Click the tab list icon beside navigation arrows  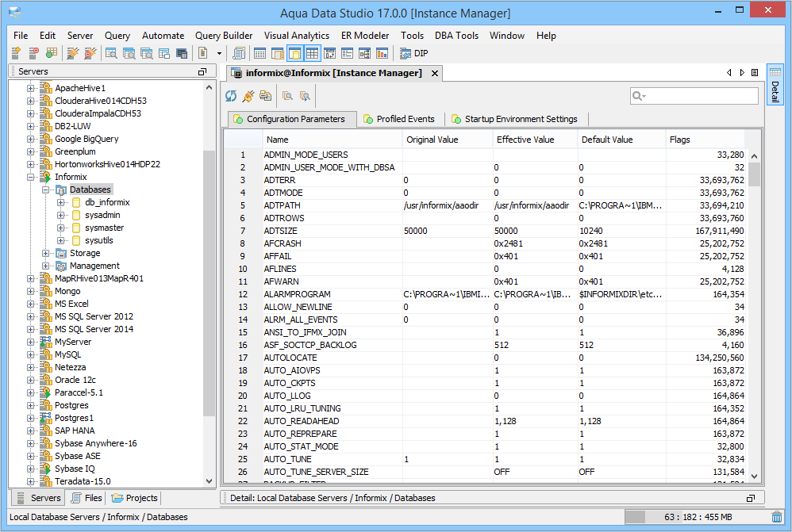[754, 73]
